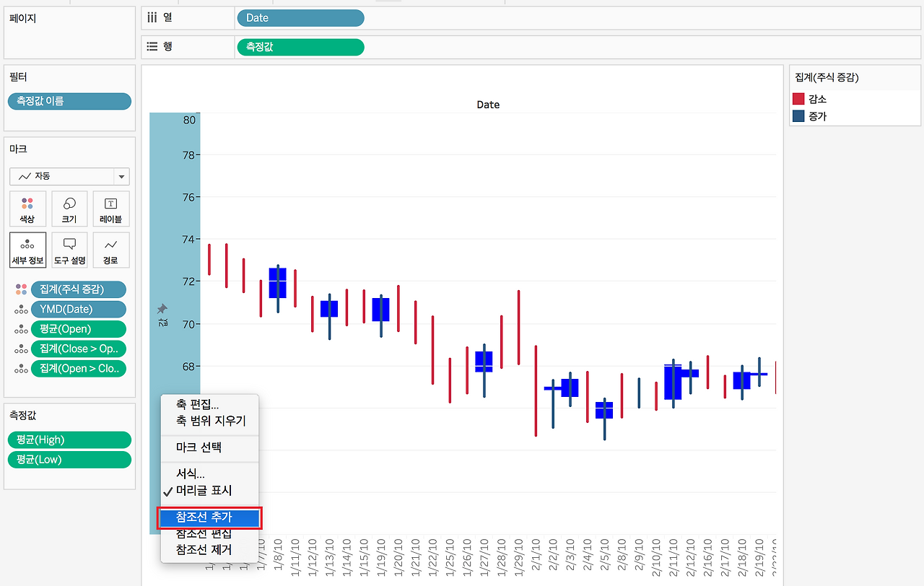This screenshot has width=924, height=586.
Task: Click detail icon beside YMD(Date) pill
Action: tap(21, 310)
